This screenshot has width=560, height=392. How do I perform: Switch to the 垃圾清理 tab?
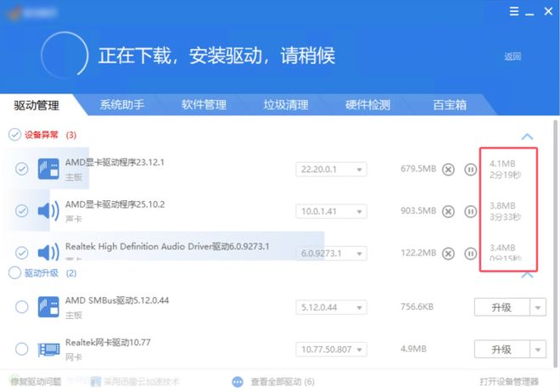click(x=286, y=104)
